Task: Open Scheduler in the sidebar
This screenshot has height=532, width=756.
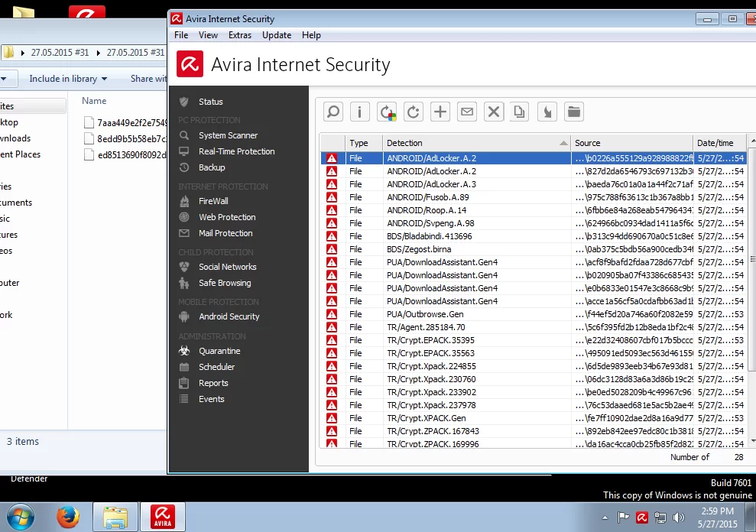Action: coord(216,367)
